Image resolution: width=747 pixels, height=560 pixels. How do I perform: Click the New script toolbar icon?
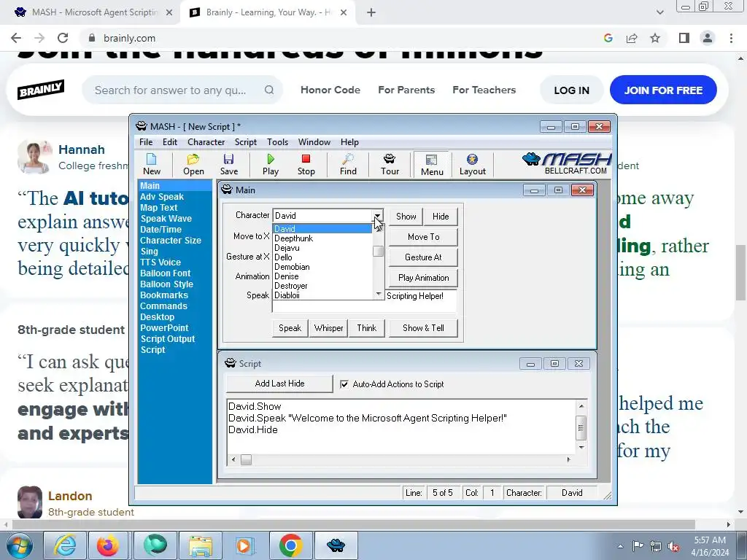[x=152, y=164]
